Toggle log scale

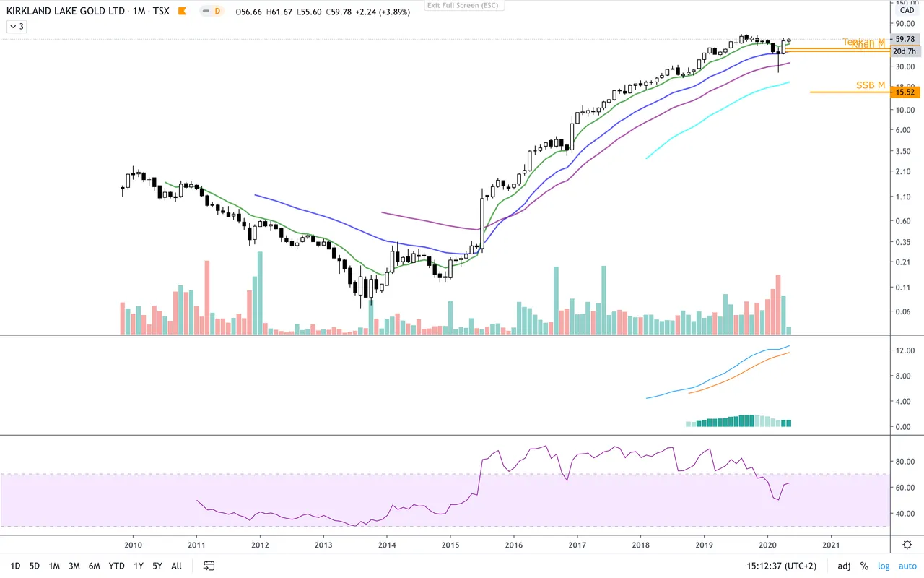(x=884, y=566)
